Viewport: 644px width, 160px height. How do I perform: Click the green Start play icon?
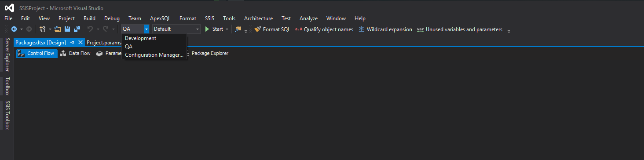pyautogui.click(x=207, y=29)
